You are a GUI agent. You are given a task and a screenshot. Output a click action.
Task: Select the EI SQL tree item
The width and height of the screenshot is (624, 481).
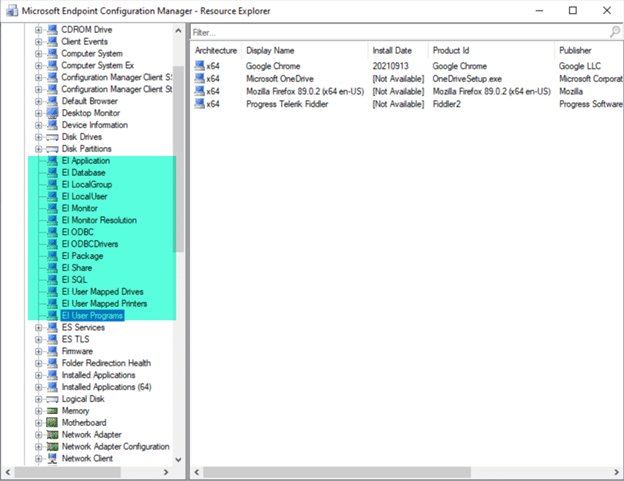74,280
